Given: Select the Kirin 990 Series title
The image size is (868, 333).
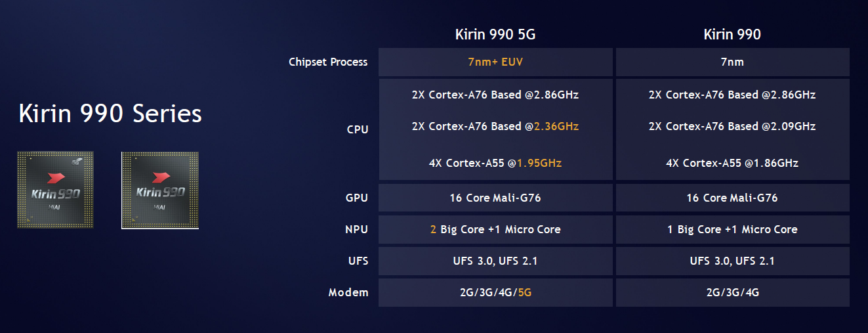Looking at the screenshot, I should pos(110,114).
